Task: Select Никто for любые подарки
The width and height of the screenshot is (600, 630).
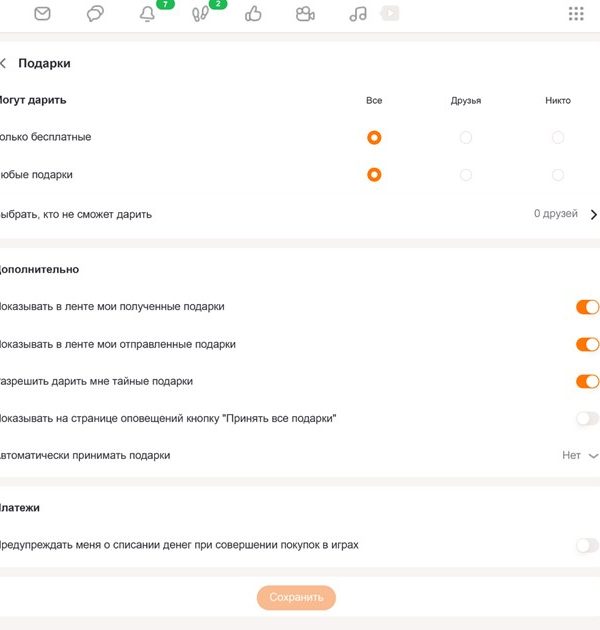Action: [558, 175]
